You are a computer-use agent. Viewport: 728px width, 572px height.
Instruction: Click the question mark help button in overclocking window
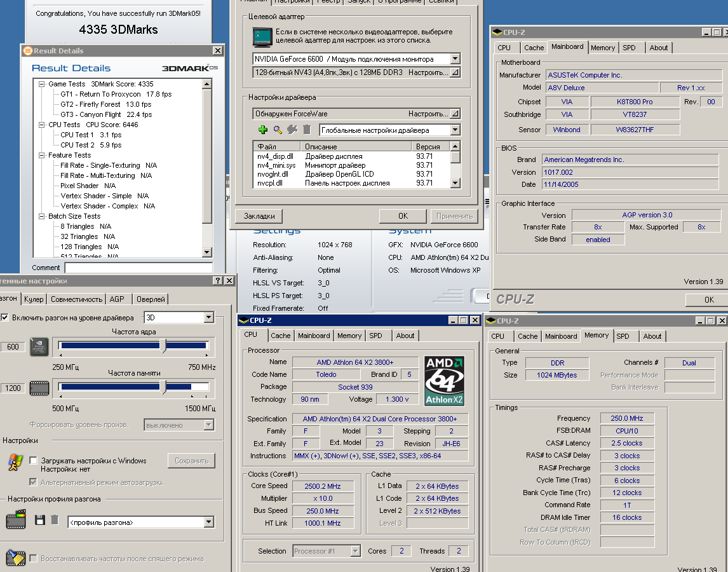[x=218, y=281]
